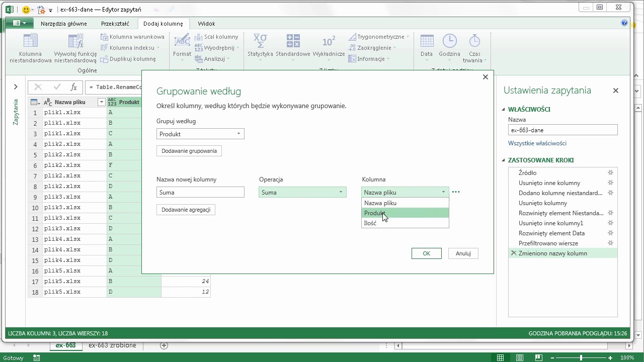
Task: Open gear for Usunięto inne kolumny1 step
Action: (x=610, y=223)
